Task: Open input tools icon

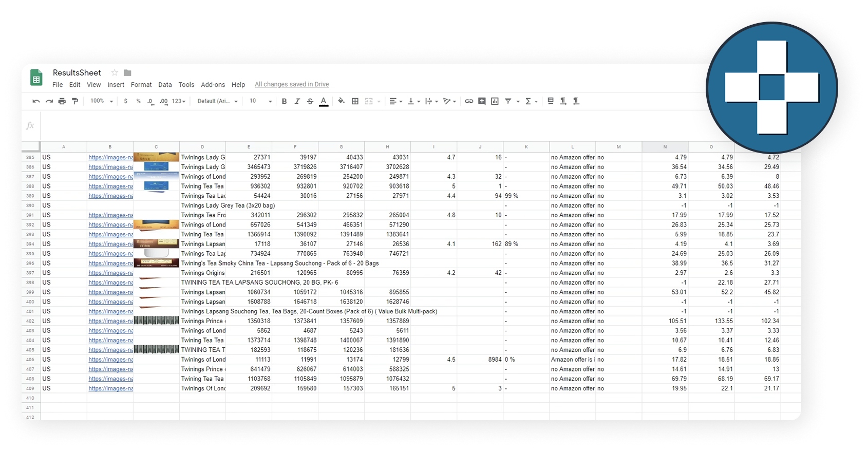Action: tap(551, 101)
